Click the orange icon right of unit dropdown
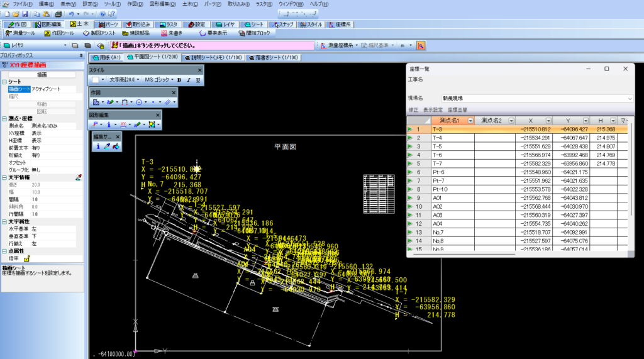Viewport: 644px width, 359px height. click(x=420, y=45)
